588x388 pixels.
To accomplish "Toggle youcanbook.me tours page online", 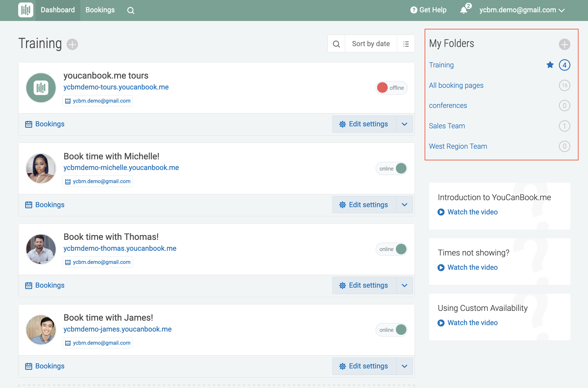I will (x=391, y=88).
